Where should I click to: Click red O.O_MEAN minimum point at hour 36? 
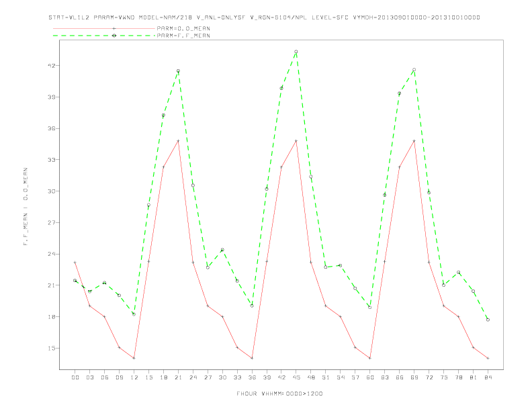252,358
